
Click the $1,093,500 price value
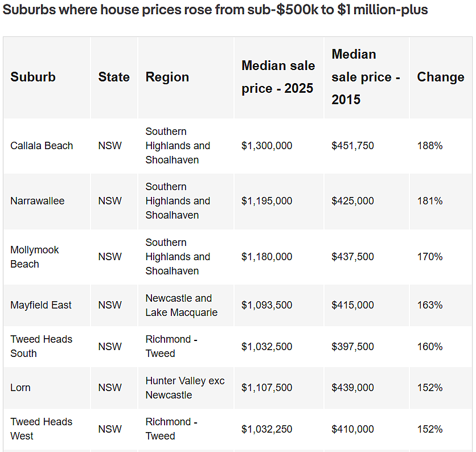(266, 305)
